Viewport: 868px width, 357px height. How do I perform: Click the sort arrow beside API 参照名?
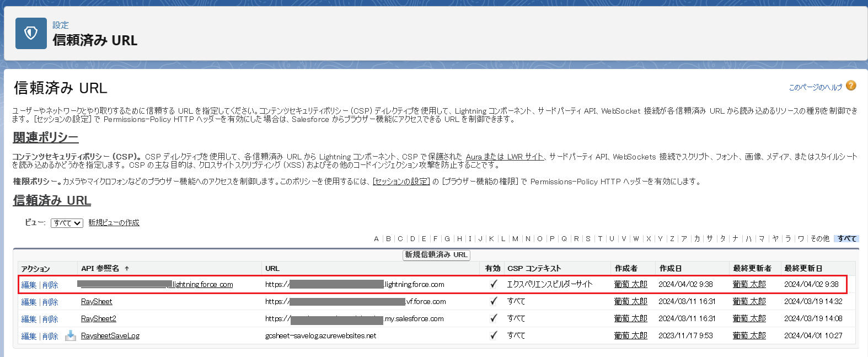pyautogui.click(x=127, y=269)
